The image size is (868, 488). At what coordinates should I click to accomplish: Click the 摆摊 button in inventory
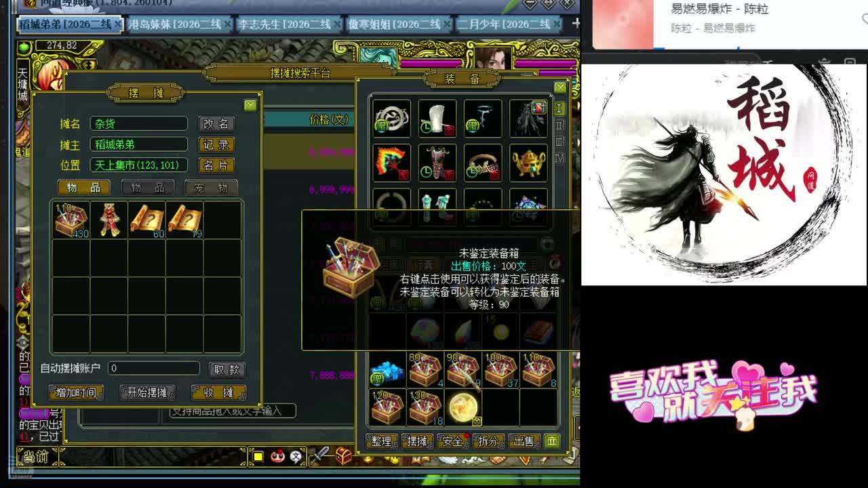click(417, 441)
